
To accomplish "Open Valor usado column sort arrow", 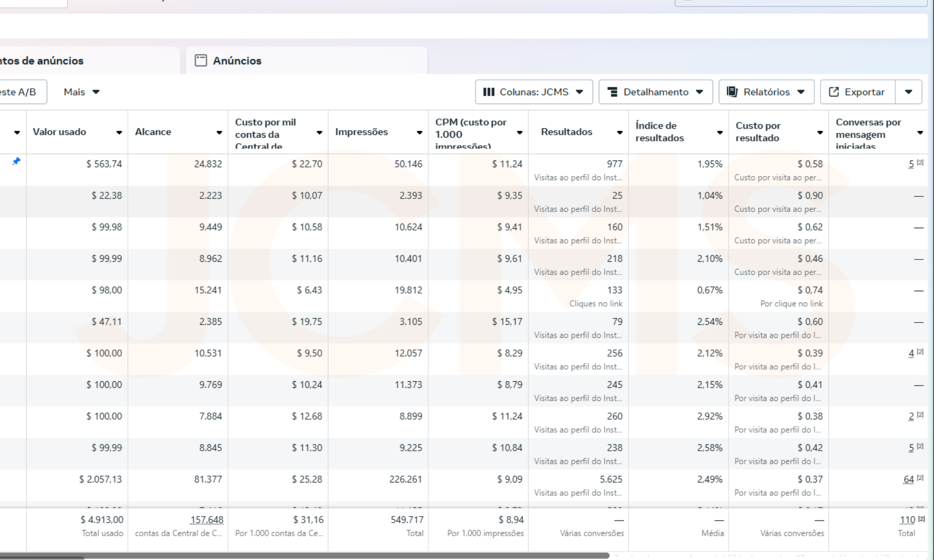I will (x=119, y=133).
